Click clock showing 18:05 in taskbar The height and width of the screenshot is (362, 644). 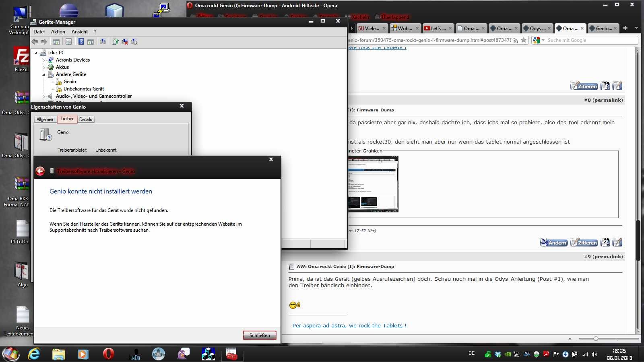coord(619,354)
